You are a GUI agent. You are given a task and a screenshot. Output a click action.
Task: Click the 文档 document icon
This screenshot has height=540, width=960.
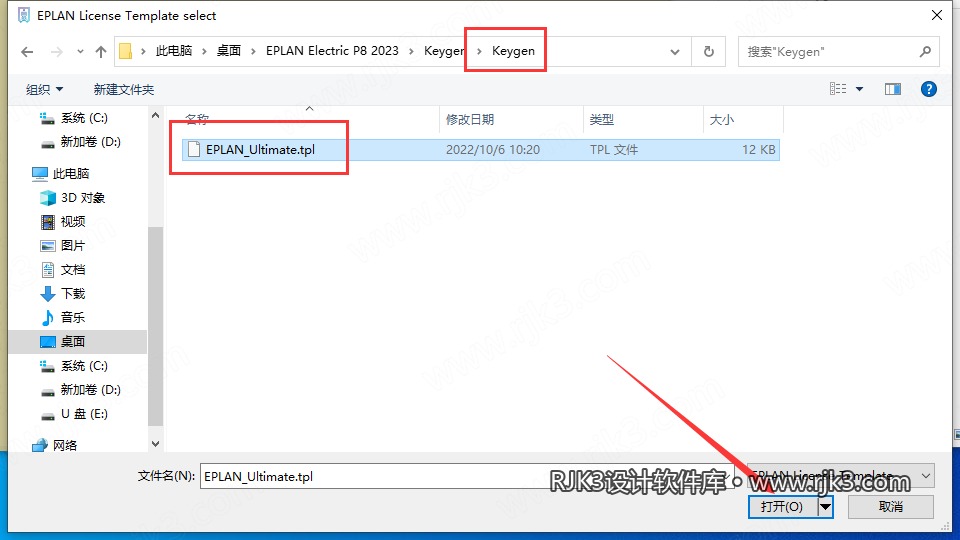click(48, 270)
